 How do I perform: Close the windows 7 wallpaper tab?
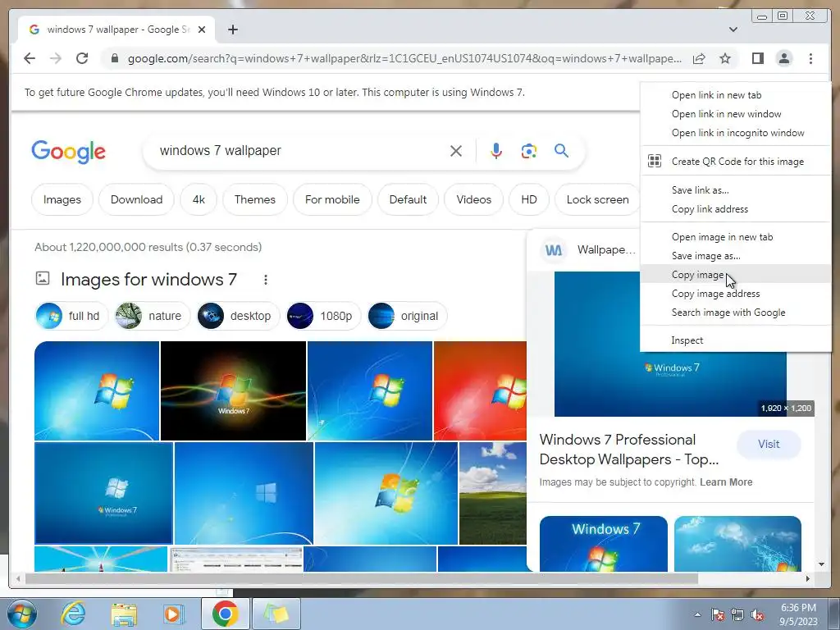[x=202, y=30]
